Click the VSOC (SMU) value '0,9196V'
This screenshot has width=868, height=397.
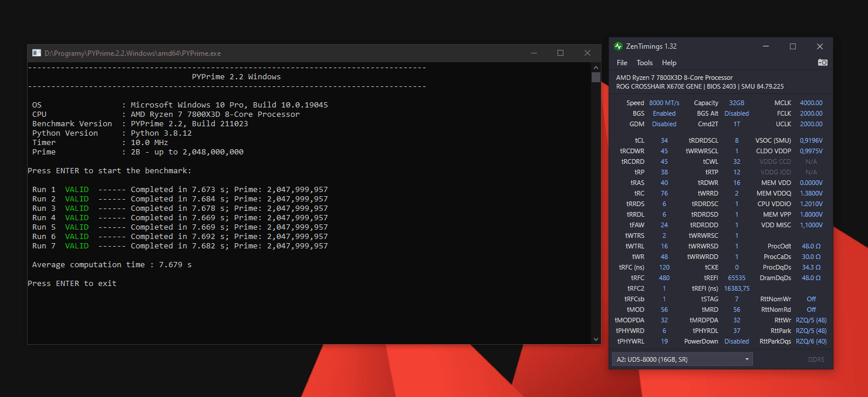(x=811, y=140)
